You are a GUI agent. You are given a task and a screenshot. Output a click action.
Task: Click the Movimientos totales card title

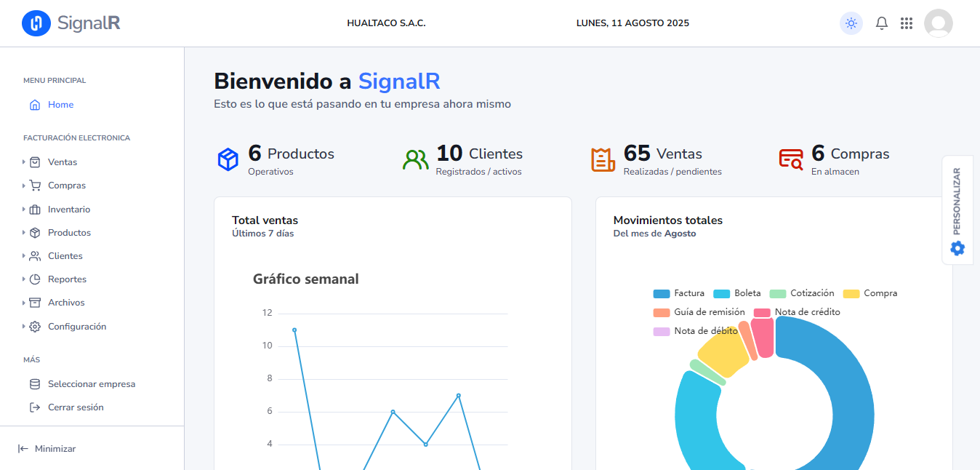click(668, 220)
